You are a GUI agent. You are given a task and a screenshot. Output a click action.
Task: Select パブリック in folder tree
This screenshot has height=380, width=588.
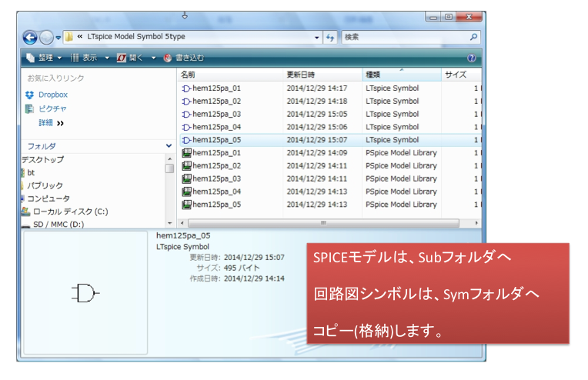(45, 185)
